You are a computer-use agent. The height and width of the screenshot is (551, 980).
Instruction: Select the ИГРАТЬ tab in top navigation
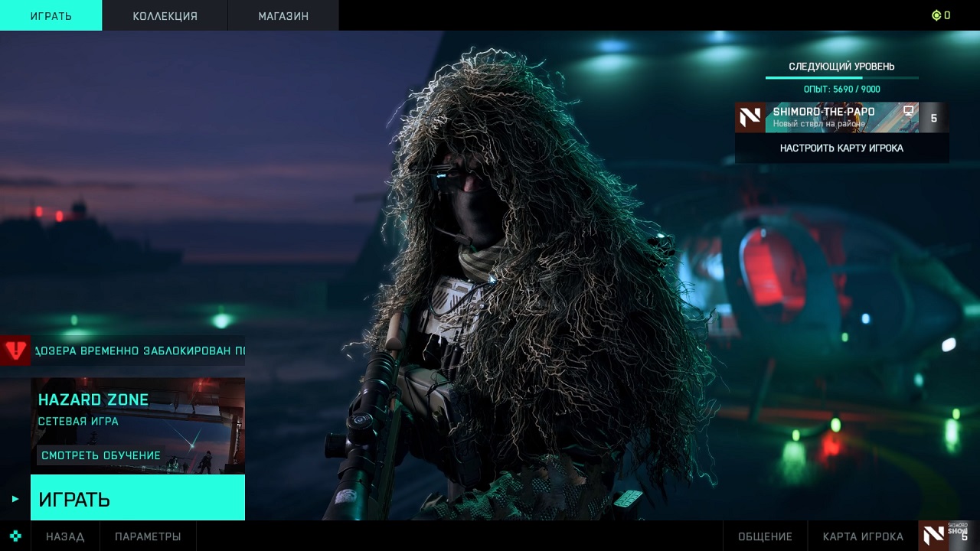pos(51,15)
